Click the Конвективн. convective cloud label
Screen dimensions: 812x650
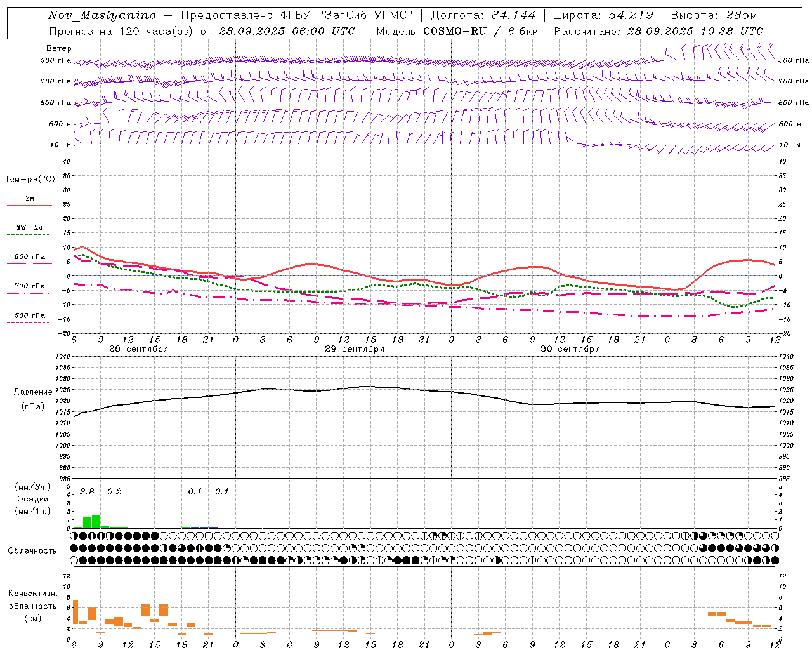coord(33,594)
